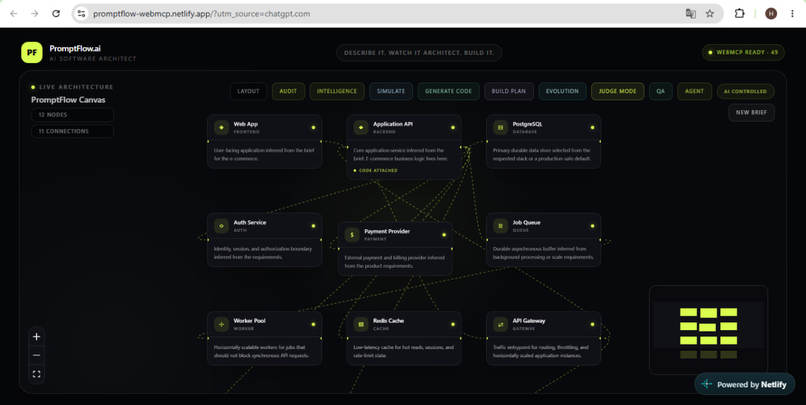Click the PromptFlow Canvas heading

(x=68, y=100)
